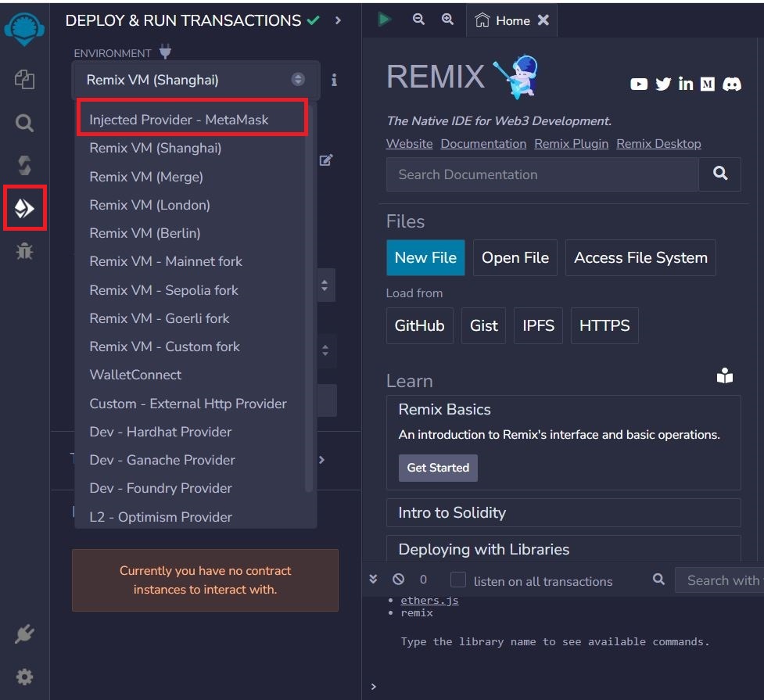The image size is (764, 700).
Task: Click the green Run script play icon
Action: tap(384, 20)
